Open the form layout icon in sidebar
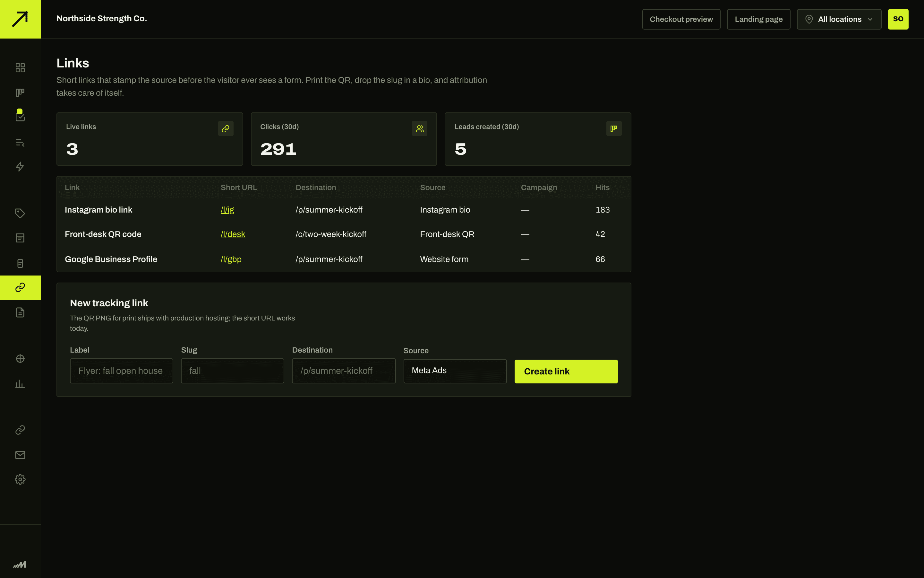924x578 pixels. (20, 238)
